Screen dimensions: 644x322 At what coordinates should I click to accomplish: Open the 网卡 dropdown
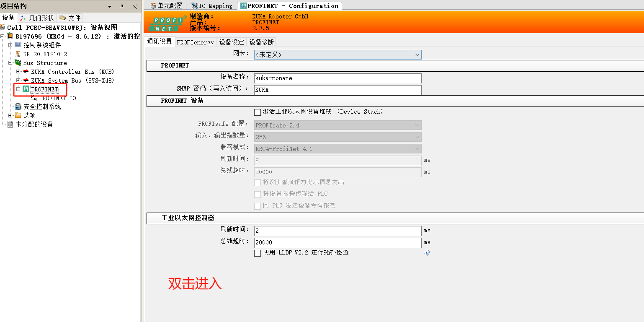[x=337, y=55]
